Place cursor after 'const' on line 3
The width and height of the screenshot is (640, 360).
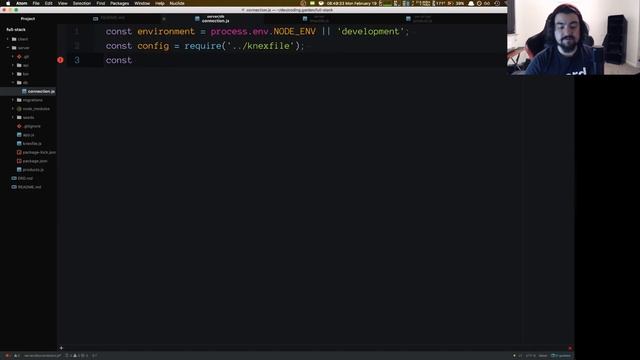click(x=133, y=60)
